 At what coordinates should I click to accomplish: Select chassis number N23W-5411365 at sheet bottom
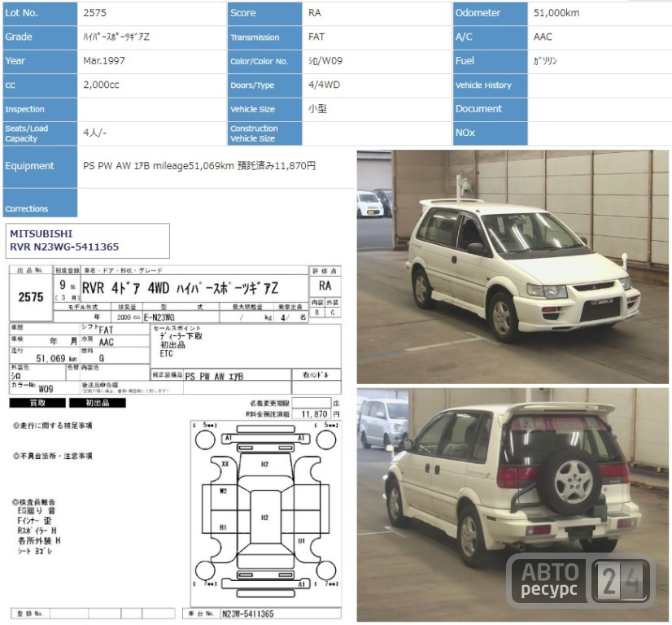point(247,614)
